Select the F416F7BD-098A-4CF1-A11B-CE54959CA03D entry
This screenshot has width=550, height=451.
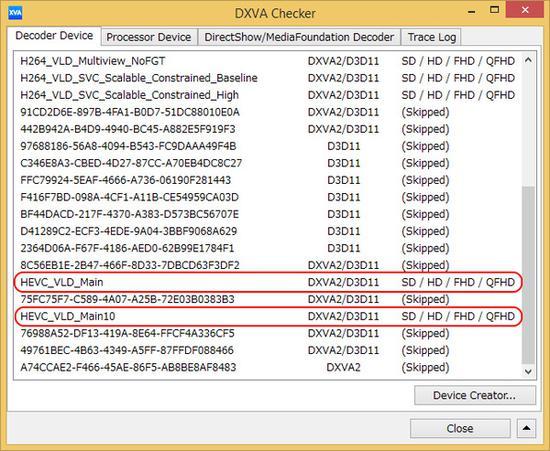point(268,197)
